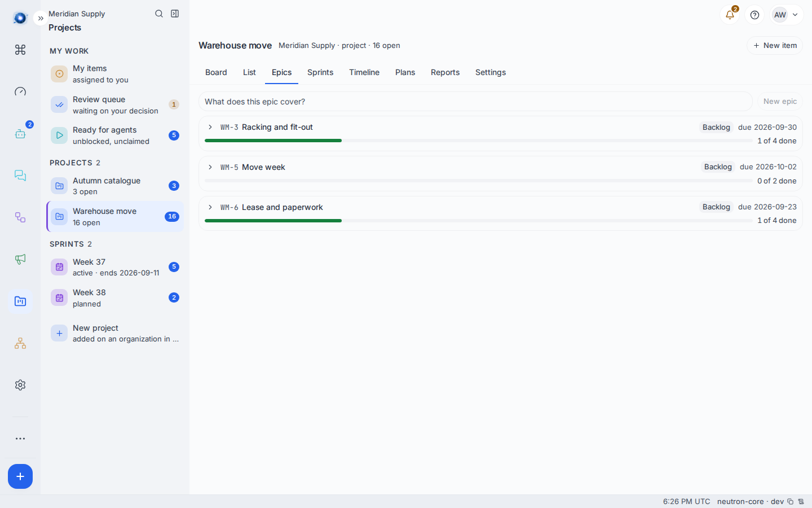This screenshot has height=508, width=812.
Task: Open the chat bubbles icon in left rail
Action: click(x=20, y=176)
